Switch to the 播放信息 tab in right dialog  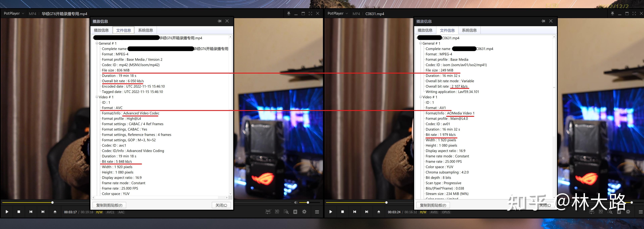click(425, 30)
